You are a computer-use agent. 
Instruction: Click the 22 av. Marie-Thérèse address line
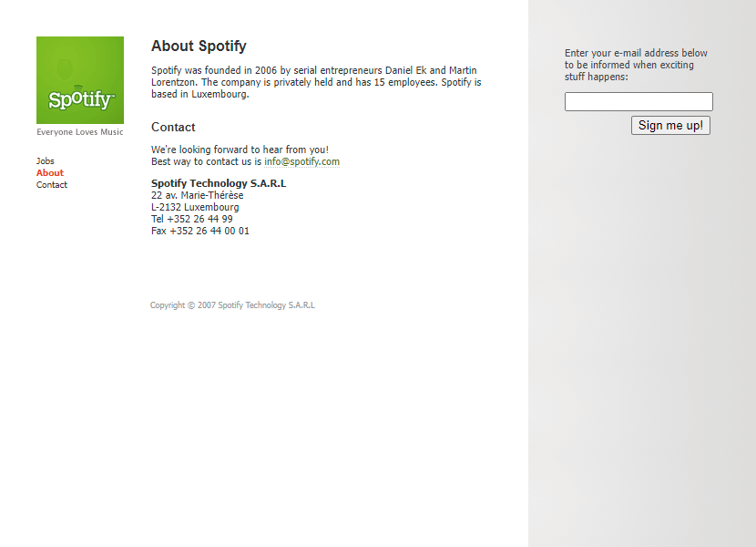[197, 195]
